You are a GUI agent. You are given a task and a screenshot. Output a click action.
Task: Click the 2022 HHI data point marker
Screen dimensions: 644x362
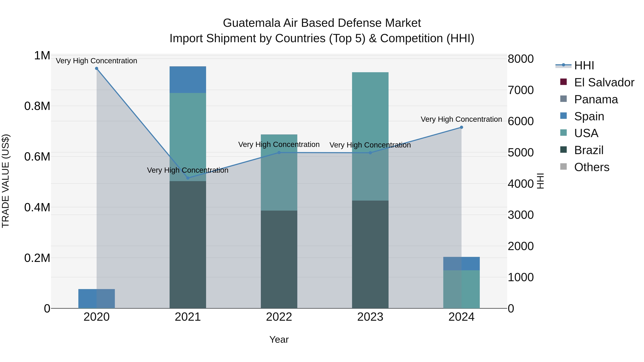[279, 152]
